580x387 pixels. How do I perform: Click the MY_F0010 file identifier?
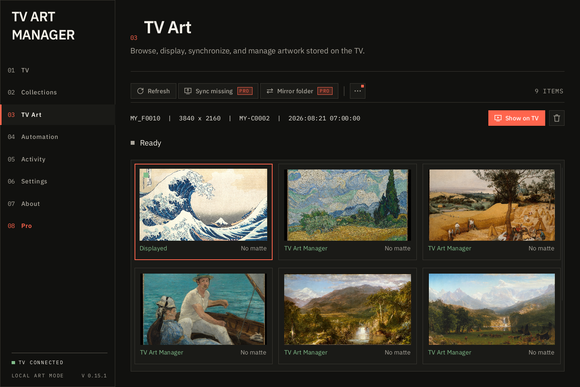click(145, 118)
